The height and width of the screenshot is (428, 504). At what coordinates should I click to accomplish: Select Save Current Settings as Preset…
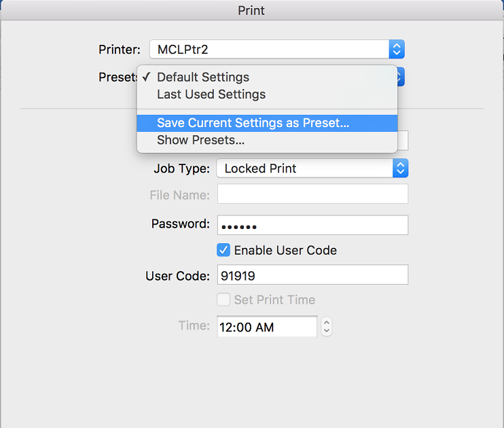point(267,123)
